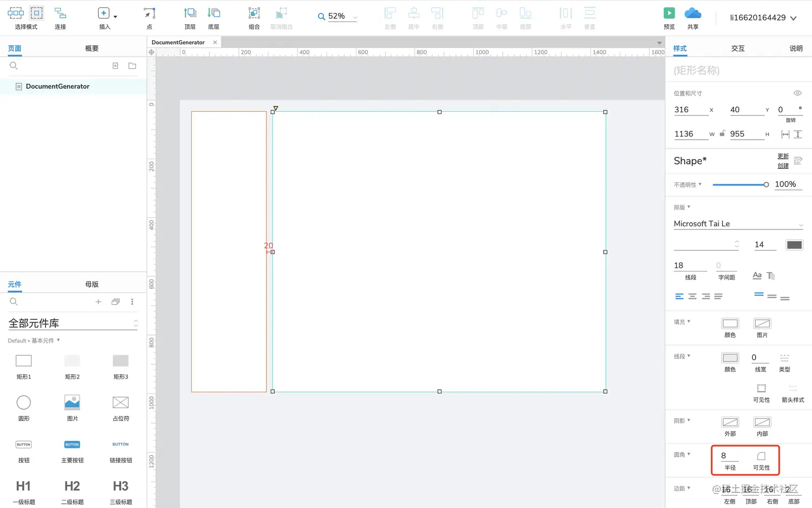Open the 全部元件库 library selector
Image resolution: width=812 pixels, height=508 pixels.
[73, 323]
